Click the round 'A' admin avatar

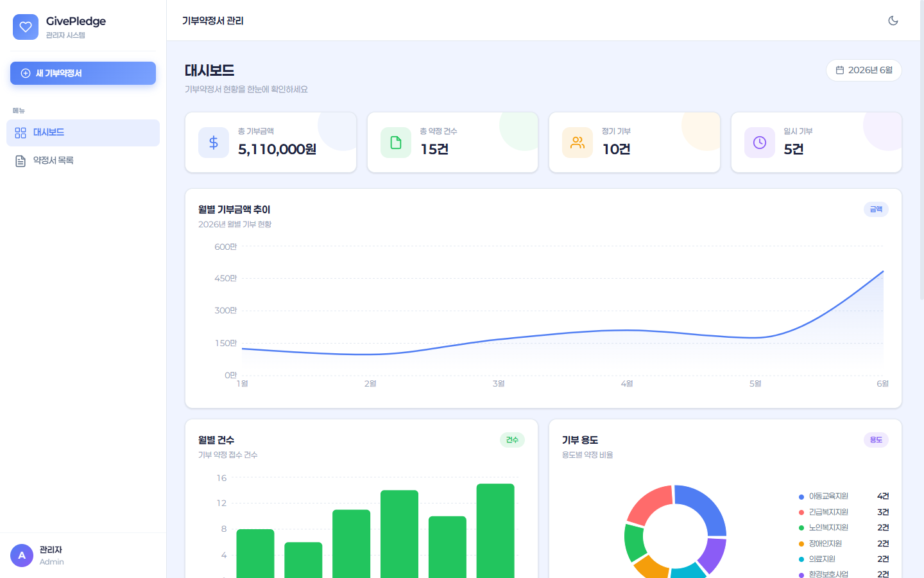[x=22, y=556]
